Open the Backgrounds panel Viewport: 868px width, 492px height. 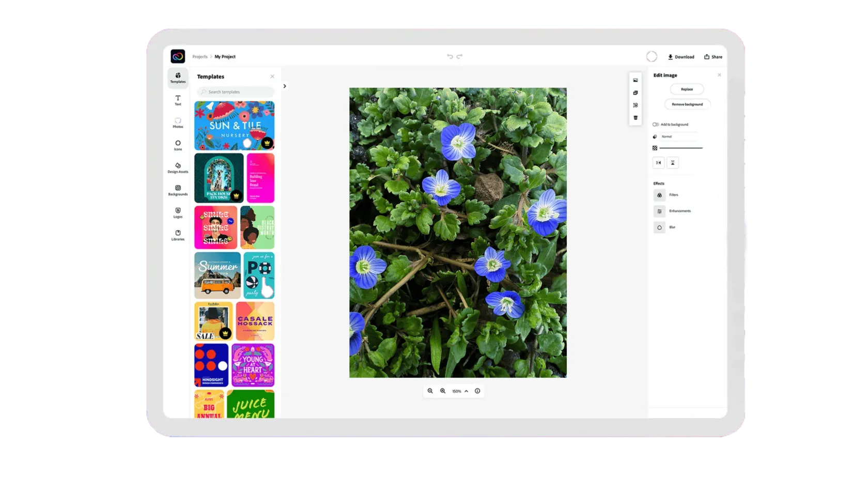pyautogui.click(x=178, y=190)
